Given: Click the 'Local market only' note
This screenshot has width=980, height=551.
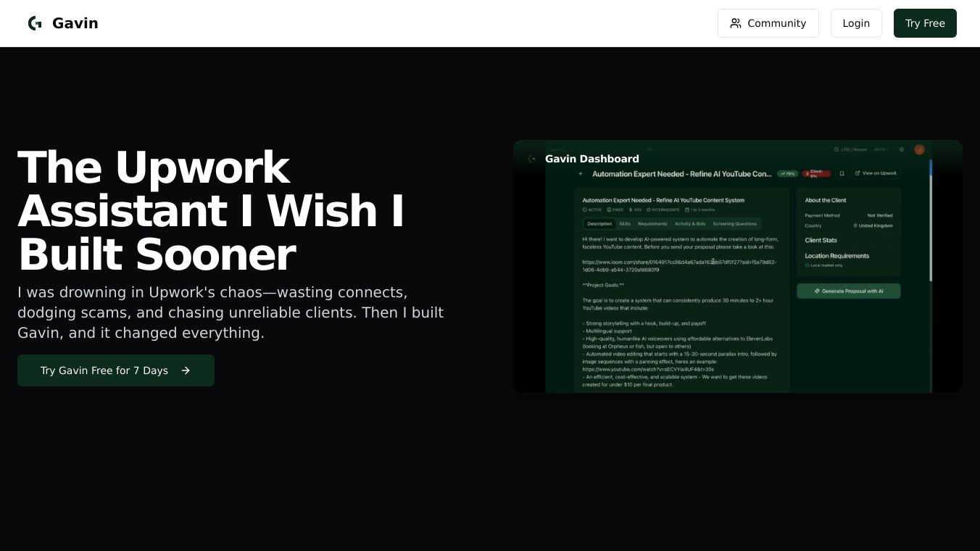Looking at the screenshot, I should coord(824,265).
